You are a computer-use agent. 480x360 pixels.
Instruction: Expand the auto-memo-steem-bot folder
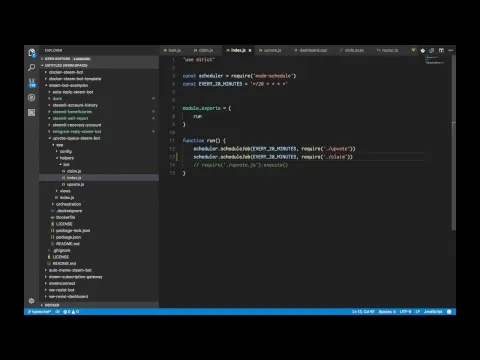pyautogui.click(x=99, y=270)
